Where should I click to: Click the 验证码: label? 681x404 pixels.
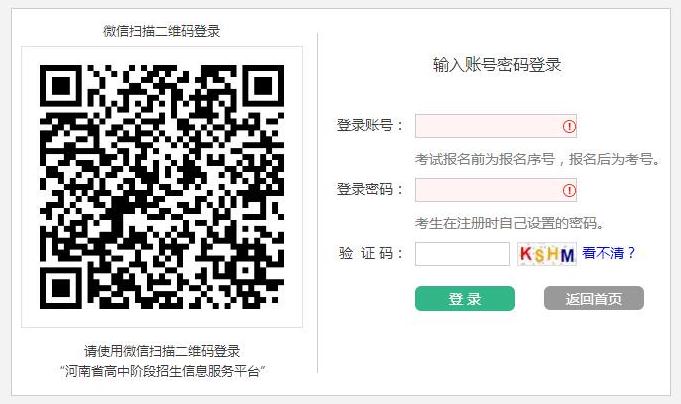coord(371,253)
